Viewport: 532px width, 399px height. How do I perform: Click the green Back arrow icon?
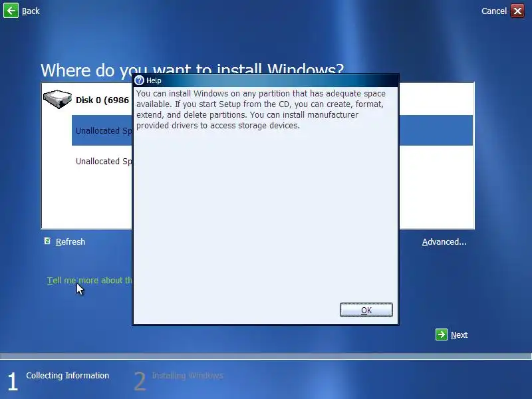click(x=11, y=11)
